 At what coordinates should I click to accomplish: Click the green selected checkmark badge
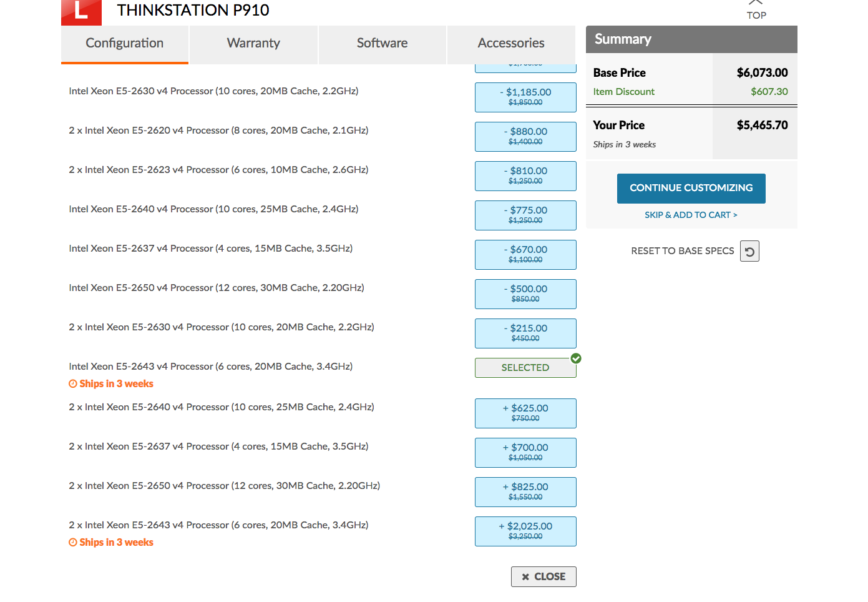coord(576,358)
